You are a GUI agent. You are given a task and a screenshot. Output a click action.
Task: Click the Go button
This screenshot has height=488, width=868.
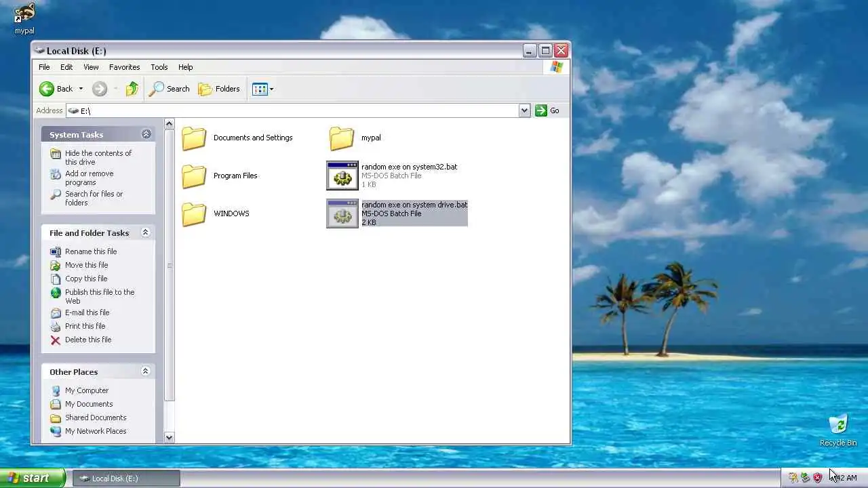point(548,110)
